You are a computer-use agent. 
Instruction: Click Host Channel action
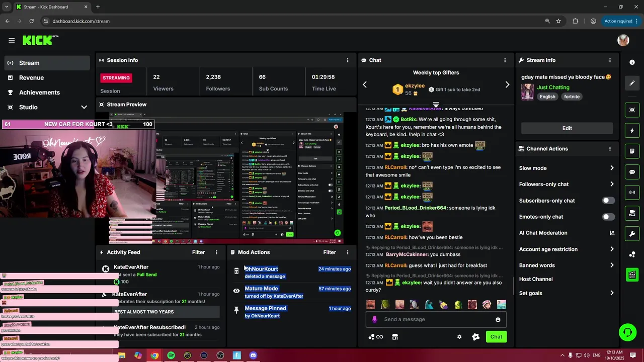pyautogui.click(x=536, y=279)
